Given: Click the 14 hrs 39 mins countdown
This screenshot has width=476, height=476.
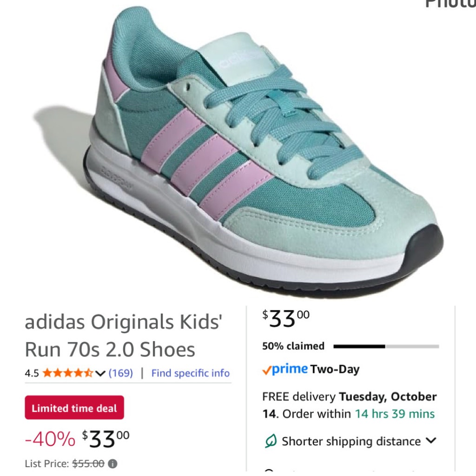Looking at the screenshot, I should coord(395,414).
